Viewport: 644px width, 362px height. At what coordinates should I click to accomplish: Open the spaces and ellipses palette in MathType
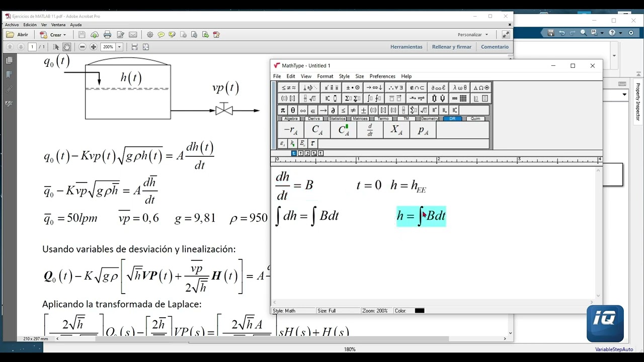coord(310,87)
